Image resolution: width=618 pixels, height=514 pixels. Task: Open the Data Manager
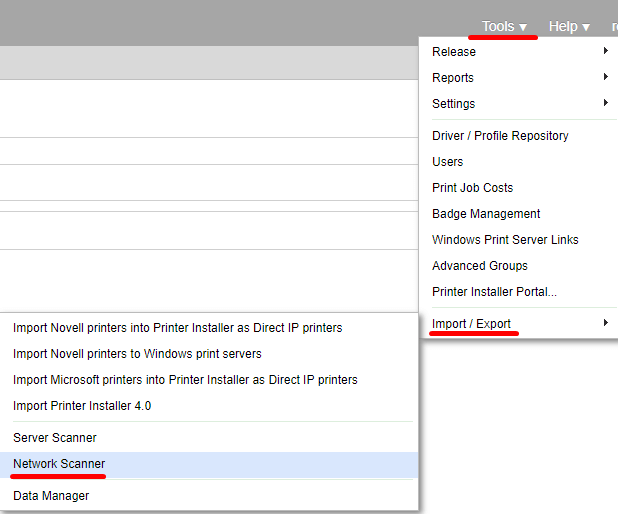tap(51, 496)
